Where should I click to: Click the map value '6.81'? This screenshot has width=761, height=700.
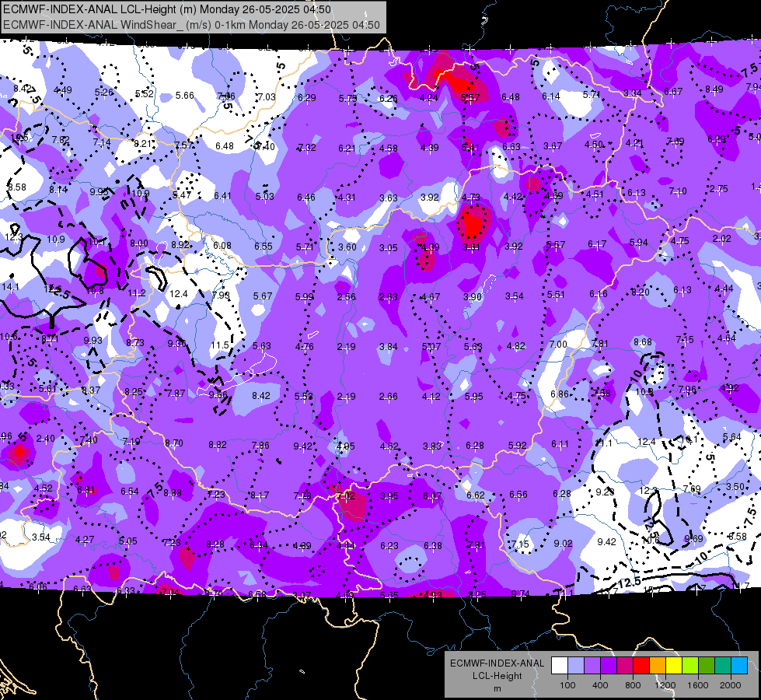pos(86,489)
